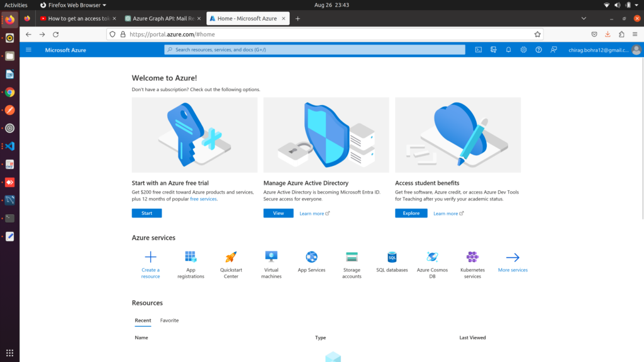The width and height of the screenshot is (644, 362).
Task: Click the Start free trial button
Action: (147, 213)
